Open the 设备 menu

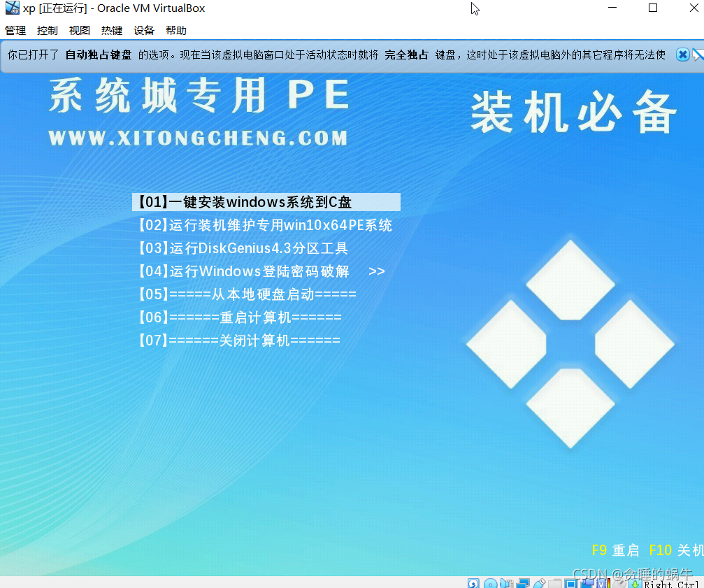(144, 31)
